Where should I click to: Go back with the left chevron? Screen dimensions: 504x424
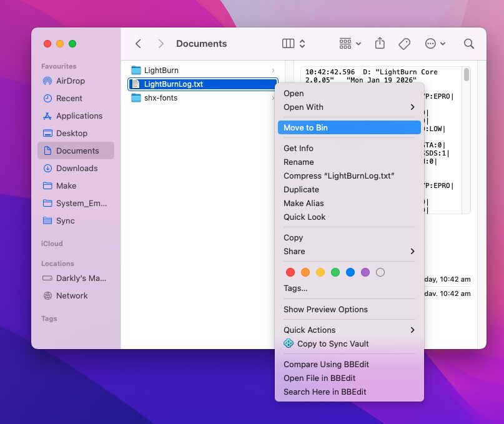click(139, 44)
